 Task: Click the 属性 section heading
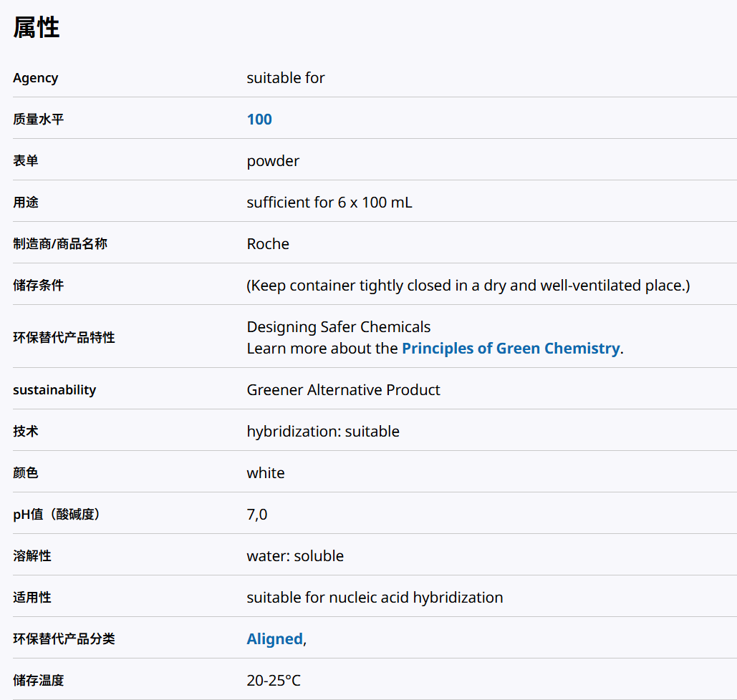[37, 28]
